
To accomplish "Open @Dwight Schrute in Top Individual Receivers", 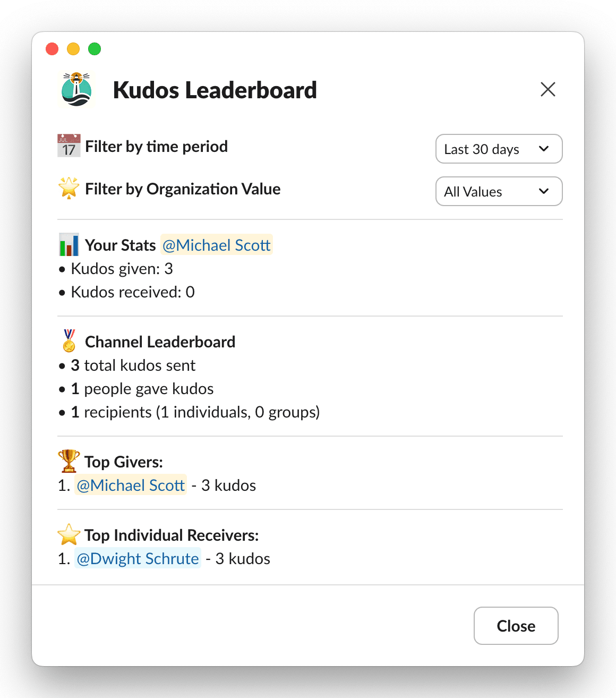I will coord(138,558).
